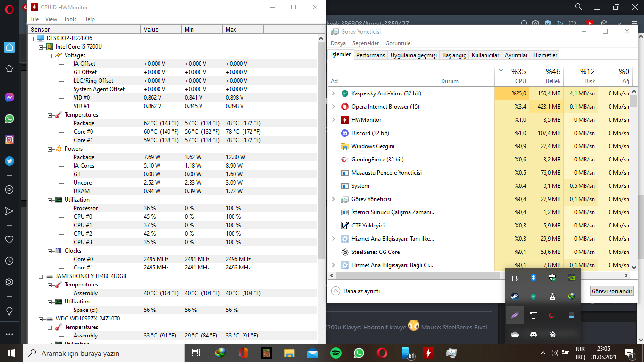644x362 pixels.
Task: Open Görüntüle menu in Görev Yöneticisi
Action: pos(398,43)
